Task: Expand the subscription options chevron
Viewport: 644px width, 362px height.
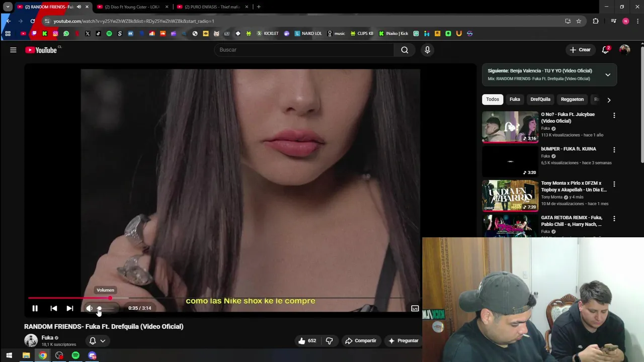Action: tap(103, 341)
